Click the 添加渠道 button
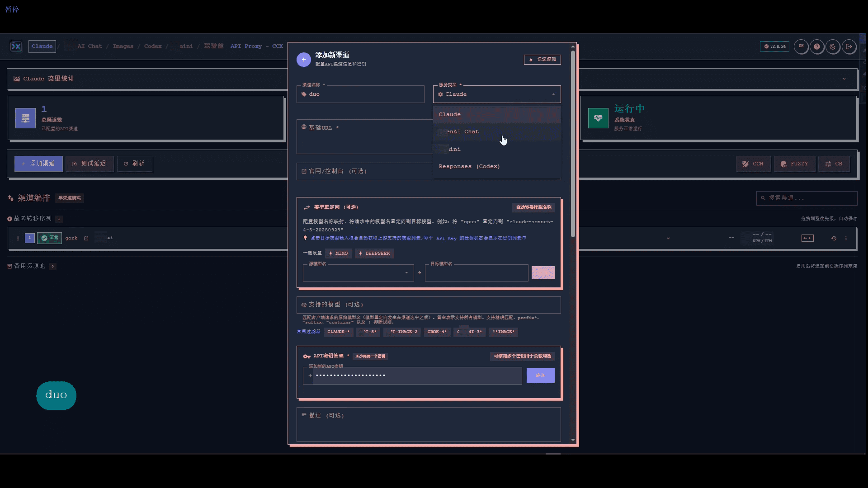This screenshot has width=868, height=488. point(38,164)
